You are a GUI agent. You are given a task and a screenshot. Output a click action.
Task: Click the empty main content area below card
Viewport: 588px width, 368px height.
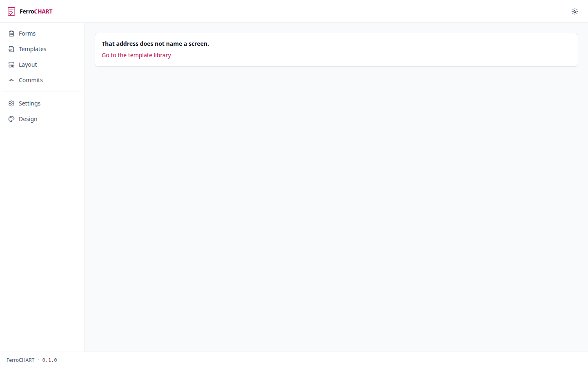336,209
